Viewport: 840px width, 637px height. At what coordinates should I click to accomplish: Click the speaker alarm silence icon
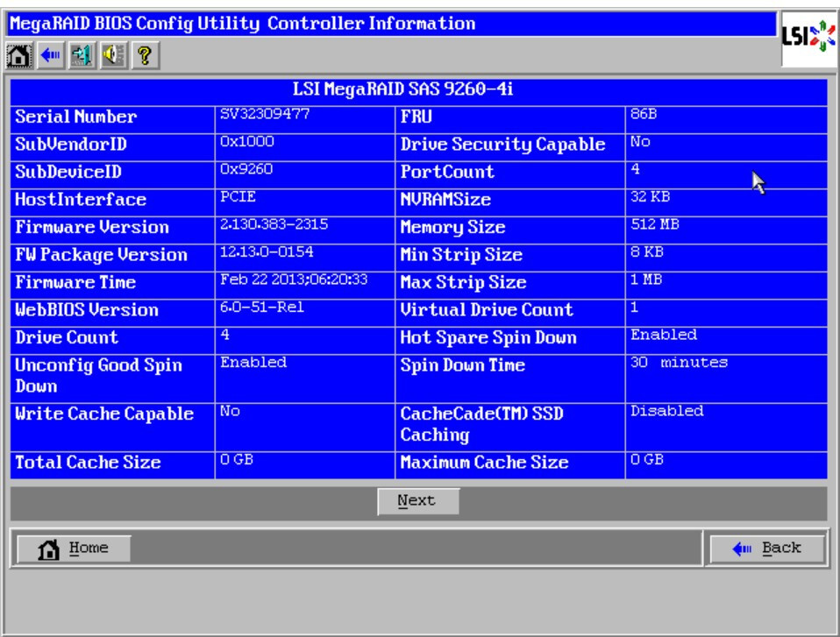(114, 55)
